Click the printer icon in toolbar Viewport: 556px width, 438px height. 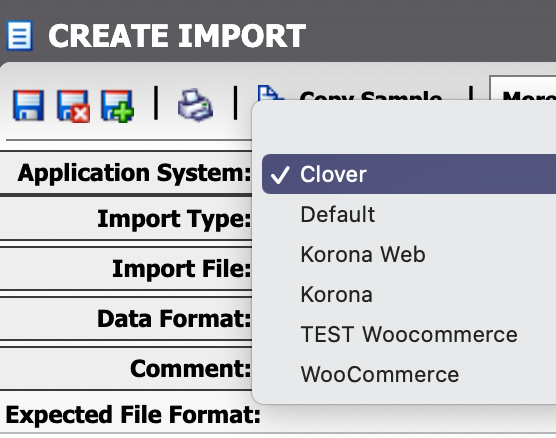click(195, 105)
